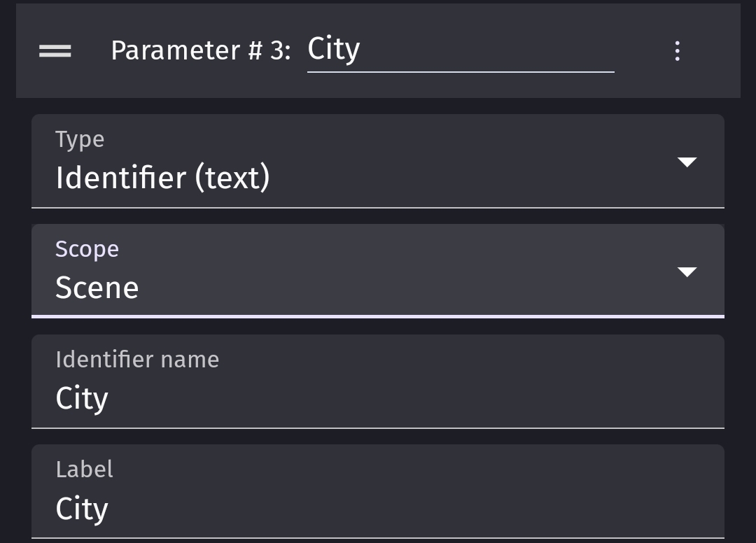Place cursor in City under Identifier name

click(x=82, y=398)
